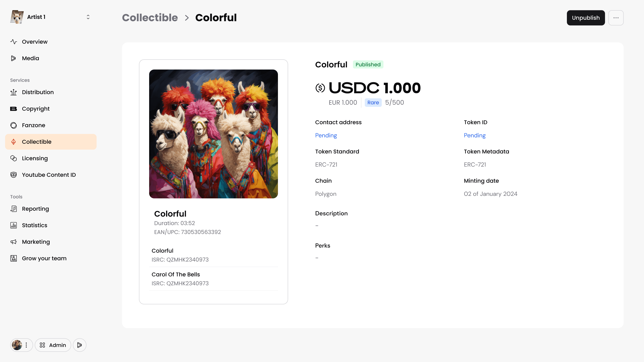Click the Marketing megaphone icon
Viewport: 644px width, 362px height.
coord(14,242)
